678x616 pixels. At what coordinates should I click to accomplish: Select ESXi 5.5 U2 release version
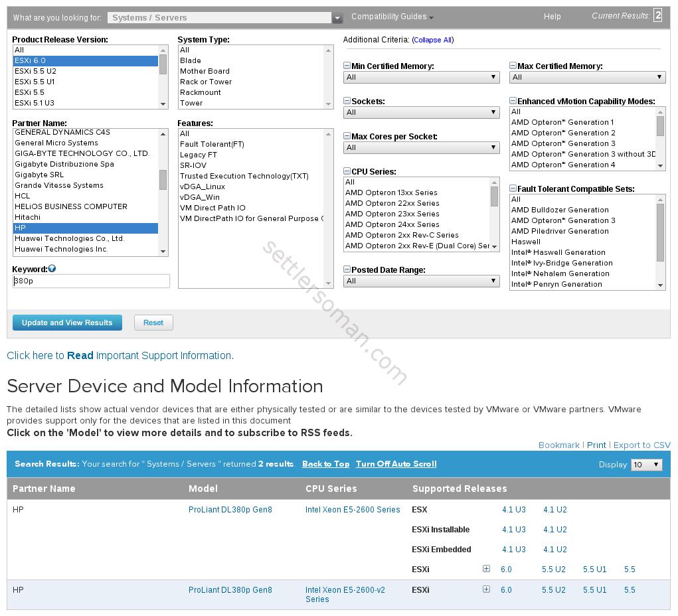point(86,71)
